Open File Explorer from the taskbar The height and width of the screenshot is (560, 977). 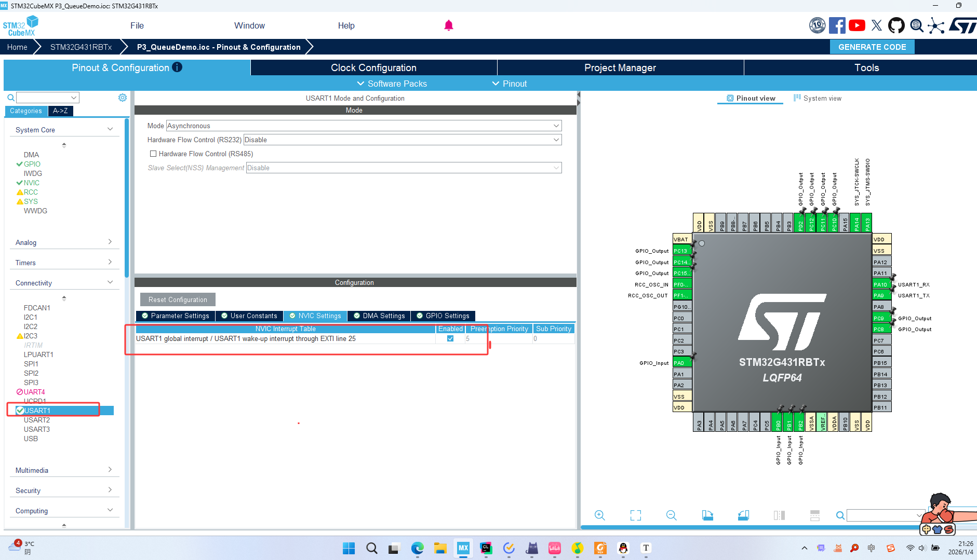pyautogui.click(x=440, y=548)
